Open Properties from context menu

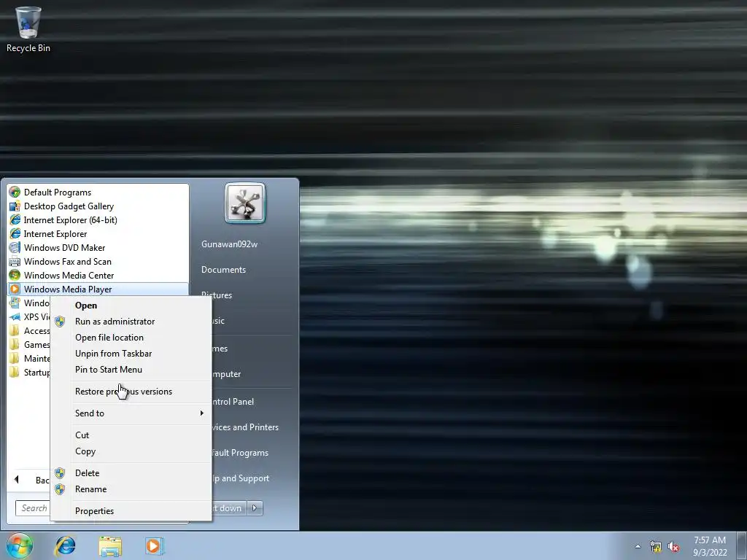[131, 511]
